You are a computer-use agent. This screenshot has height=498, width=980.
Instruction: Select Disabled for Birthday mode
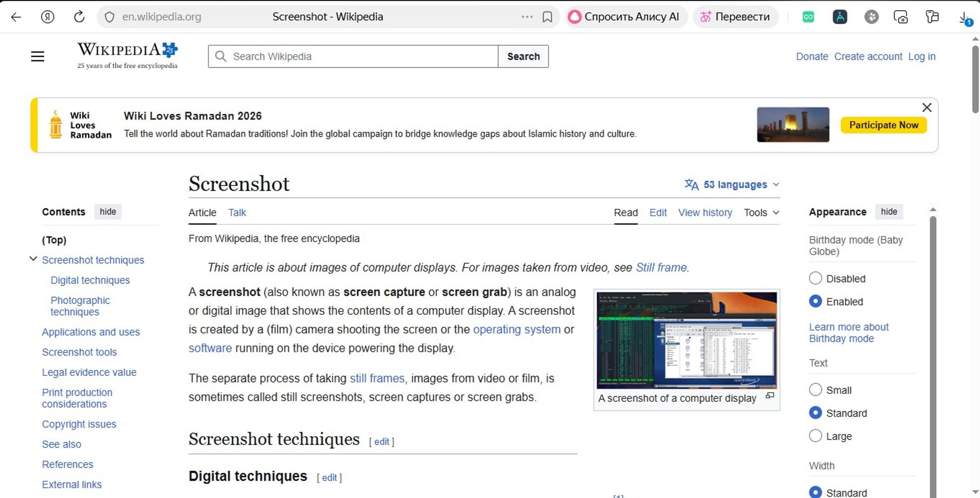[816, 278]
